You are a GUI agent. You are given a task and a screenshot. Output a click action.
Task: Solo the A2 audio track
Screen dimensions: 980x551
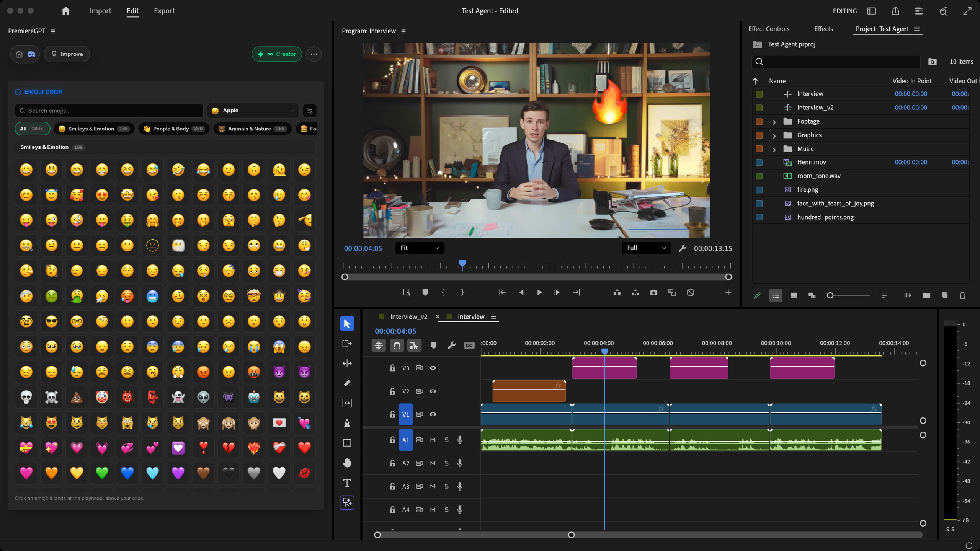(446, 463)
